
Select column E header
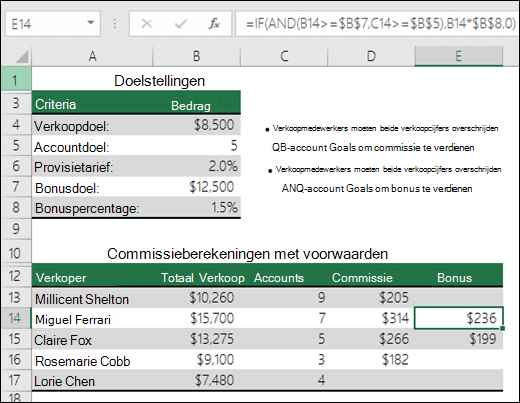(x=459, y=56)
